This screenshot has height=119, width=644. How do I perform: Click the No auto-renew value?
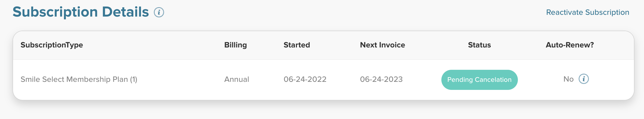[x=568, y=79]
